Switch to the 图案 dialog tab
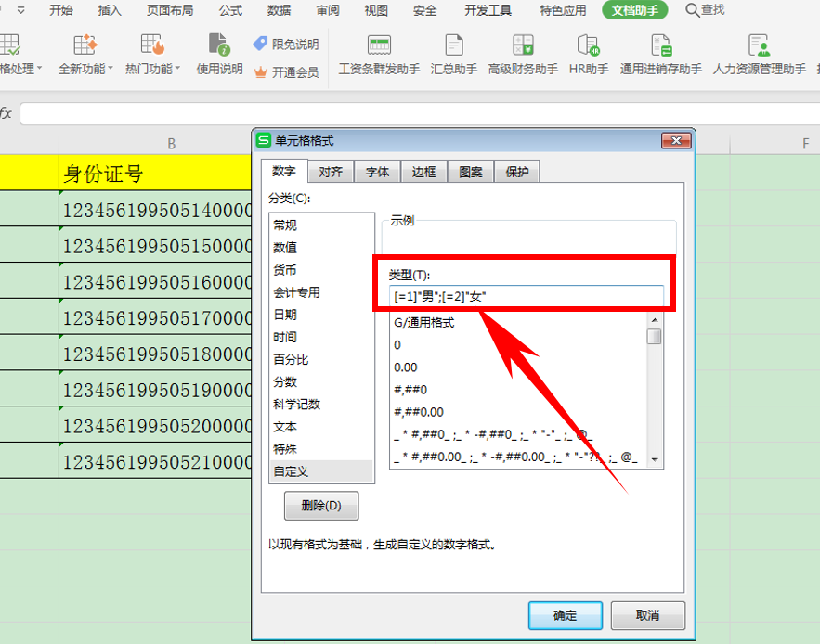This screenshot has height=644, width=820. pyautogui.click(x=471, y=172)
